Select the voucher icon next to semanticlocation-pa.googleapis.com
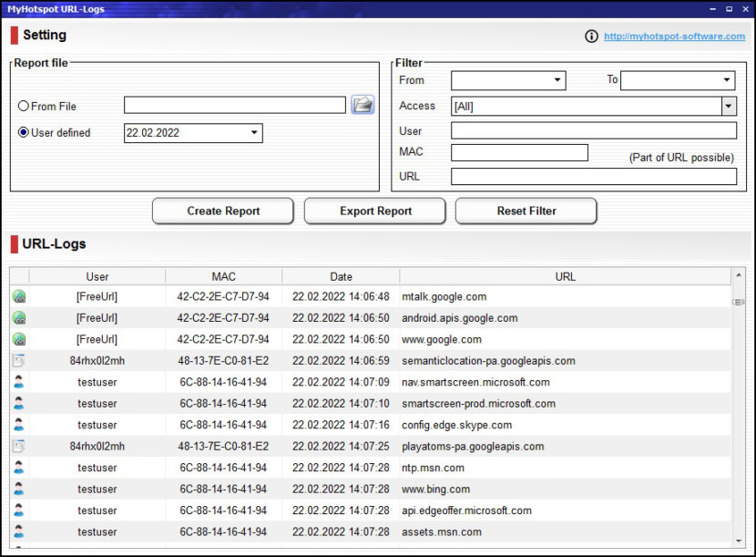Viewport: 756px width, 557px height. [x=20, y=360]
